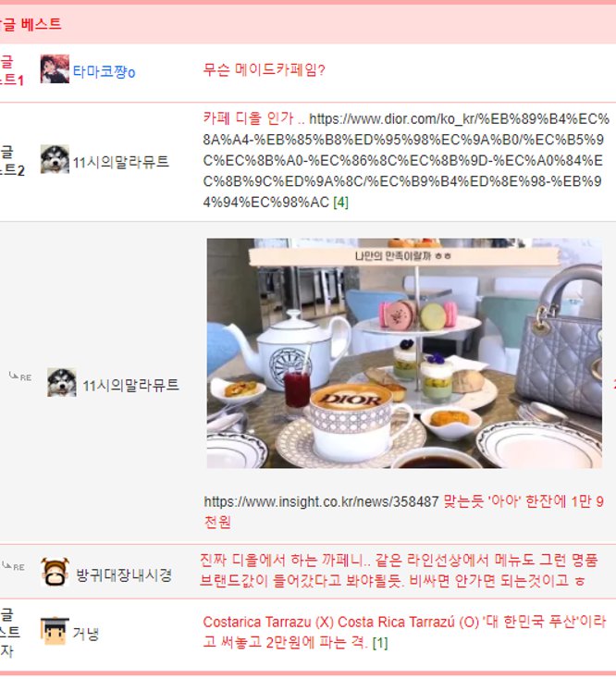Click the Costa Rica Tarrazú comment text
The image size is (616, 679).
404,632
